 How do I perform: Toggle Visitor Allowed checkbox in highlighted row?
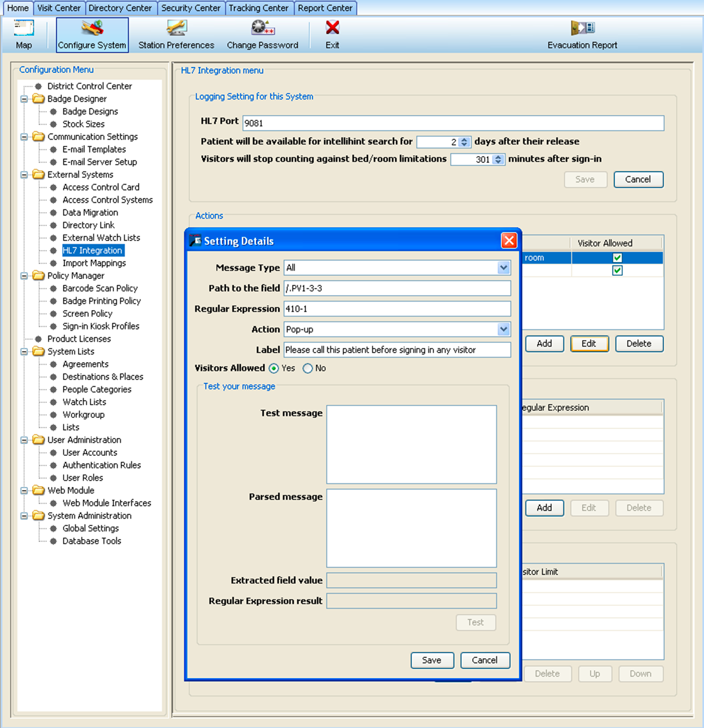617,258
